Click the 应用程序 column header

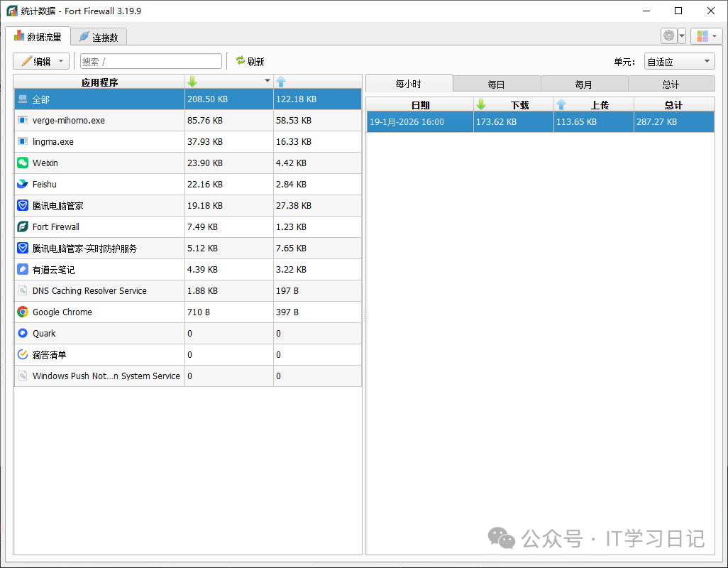click(99, 82)
